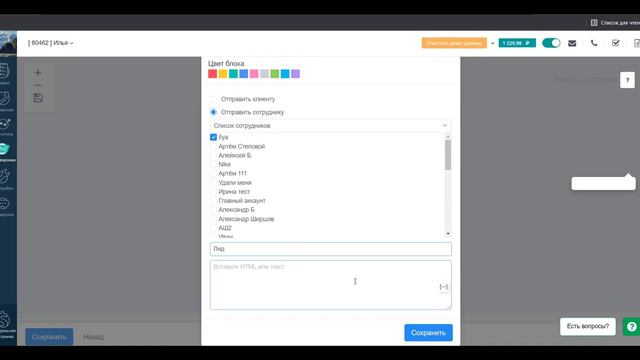Screen dimensions: 640x360
Task: Click the employee list scrollbar thumb
Action: (448, 155)
